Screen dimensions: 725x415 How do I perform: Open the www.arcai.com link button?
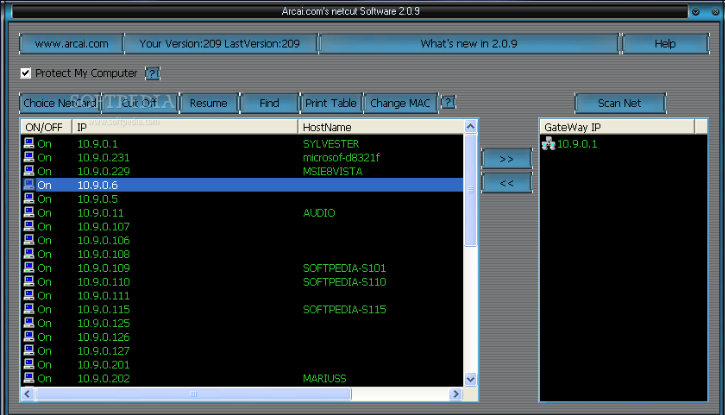tap(71, 44)
